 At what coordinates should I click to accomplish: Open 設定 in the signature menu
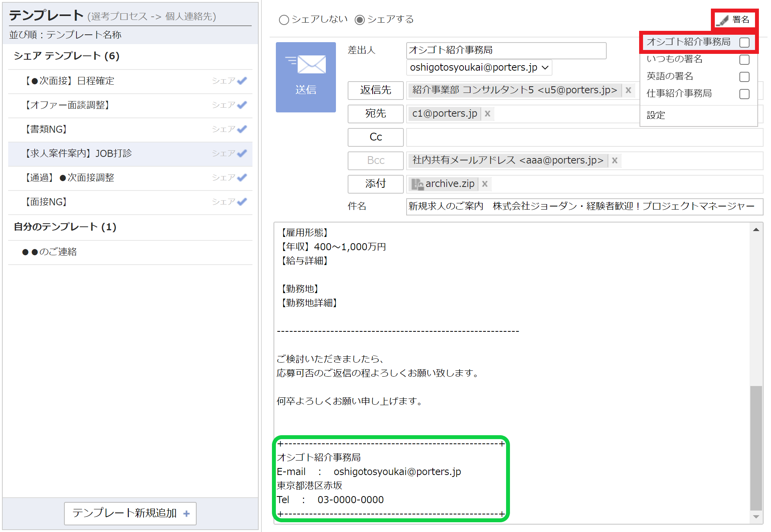(656, 115)
